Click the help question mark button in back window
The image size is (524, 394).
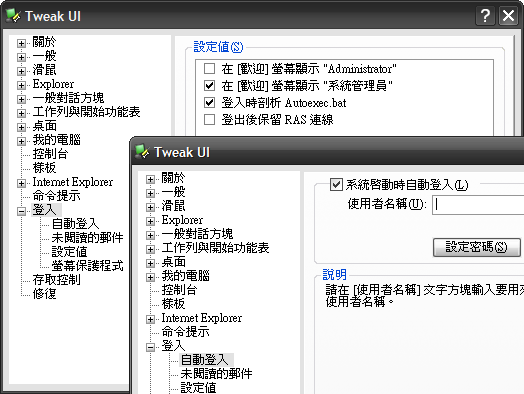click(x=485, y=16)
